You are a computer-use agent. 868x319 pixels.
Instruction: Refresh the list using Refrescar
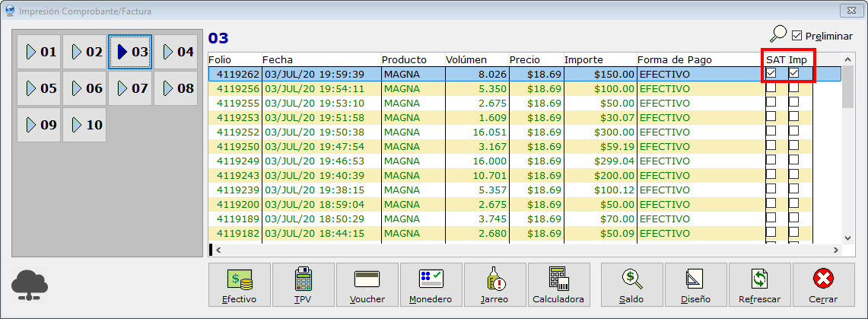pyautogui.click(x=759, y=286)
